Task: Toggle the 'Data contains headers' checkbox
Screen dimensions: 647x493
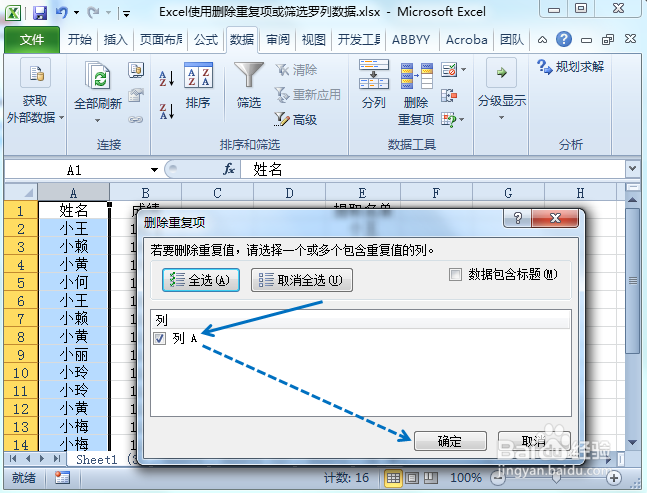Action: [x=456, y=274]
